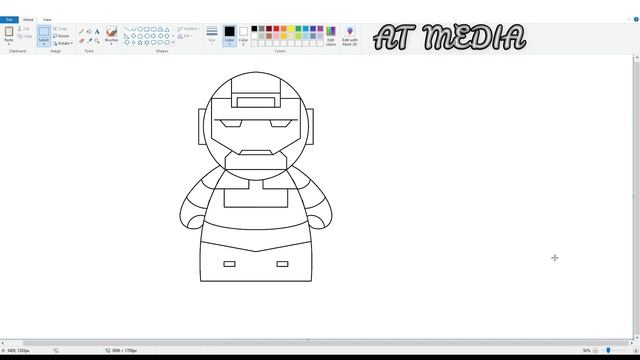Viewport: 640px width, 360px height.
Task: Open the Brushes dropdown arrow
Action: click(111, 44)
